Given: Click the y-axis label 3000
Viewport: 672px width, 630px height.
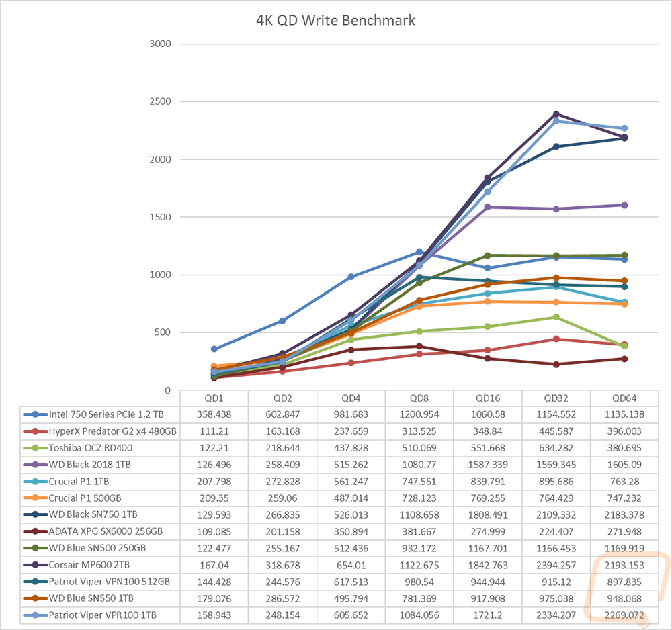Looking at the screenshot, I should [160, 44].
